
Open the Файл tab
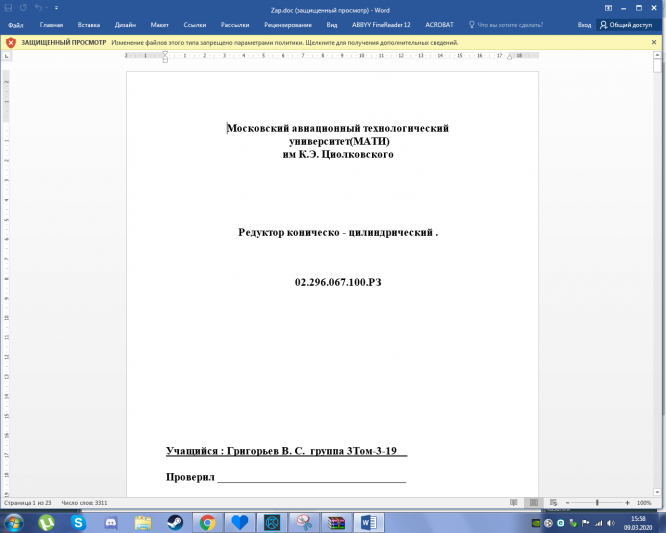[x=15, y=25]
